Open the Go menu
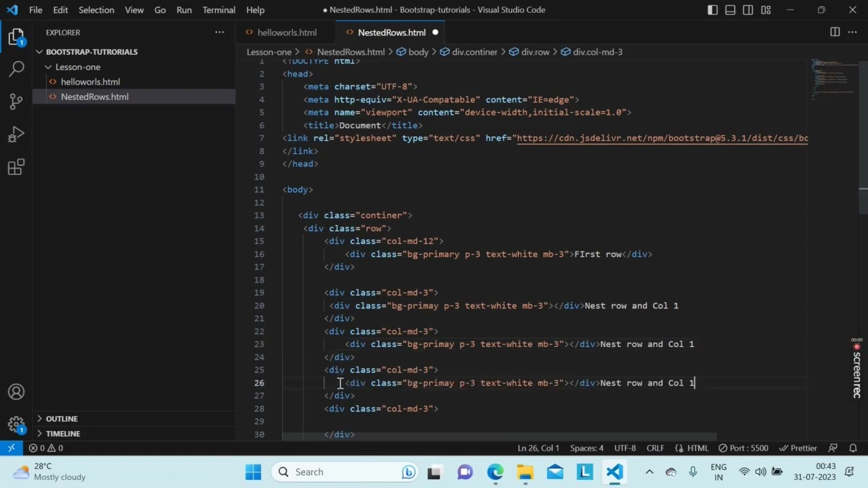 click(x=160, y=10)
